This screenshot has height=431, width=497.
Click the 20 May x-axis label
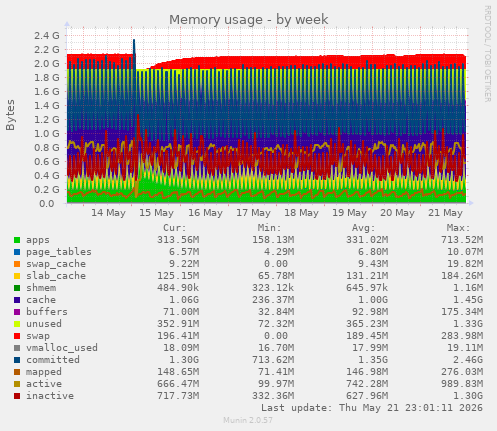(397, 213)
